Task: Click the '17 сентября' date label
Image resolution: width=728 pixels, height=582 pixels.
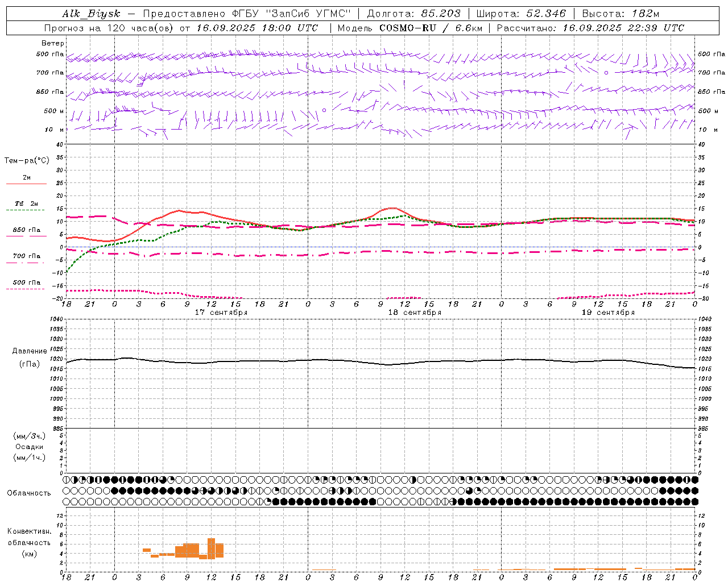Action: pos(221,313)
